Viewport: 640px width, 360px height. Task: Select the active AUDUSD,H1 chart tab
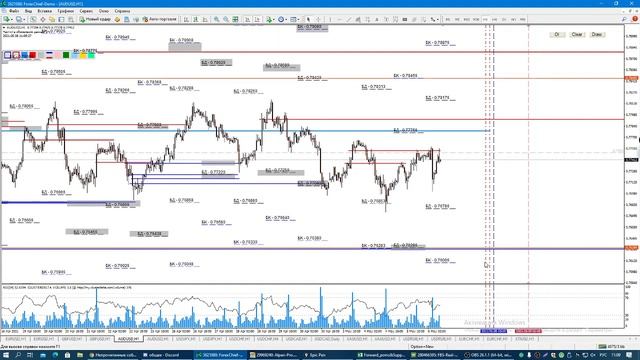click(129, 339)
